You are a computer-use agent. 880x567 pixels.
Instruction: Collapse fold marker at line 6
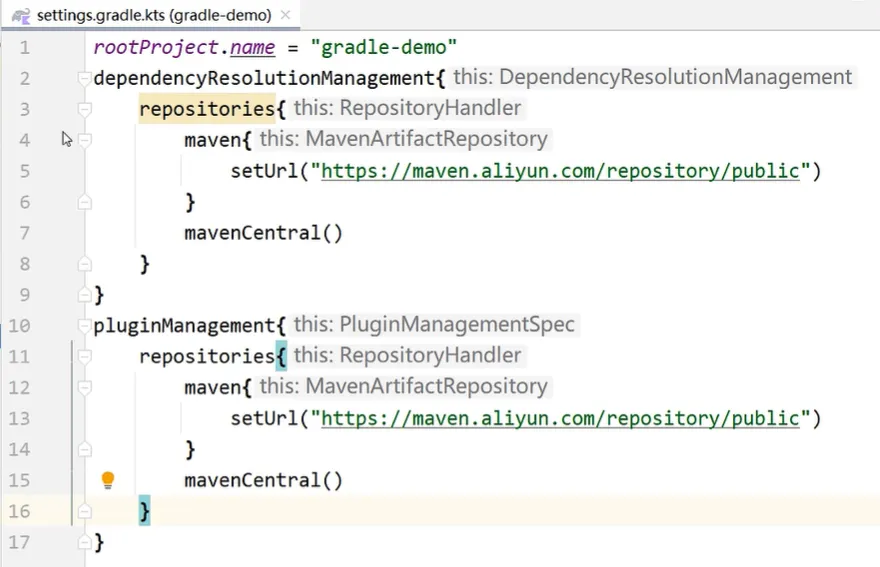point(84,202)
